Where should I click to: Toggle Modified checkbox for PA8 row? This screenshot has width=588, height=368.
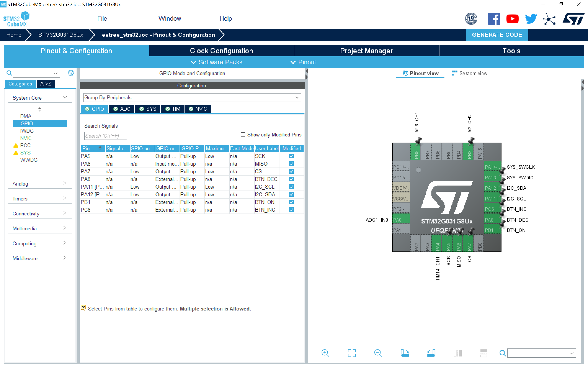click(x=291, y=179)
